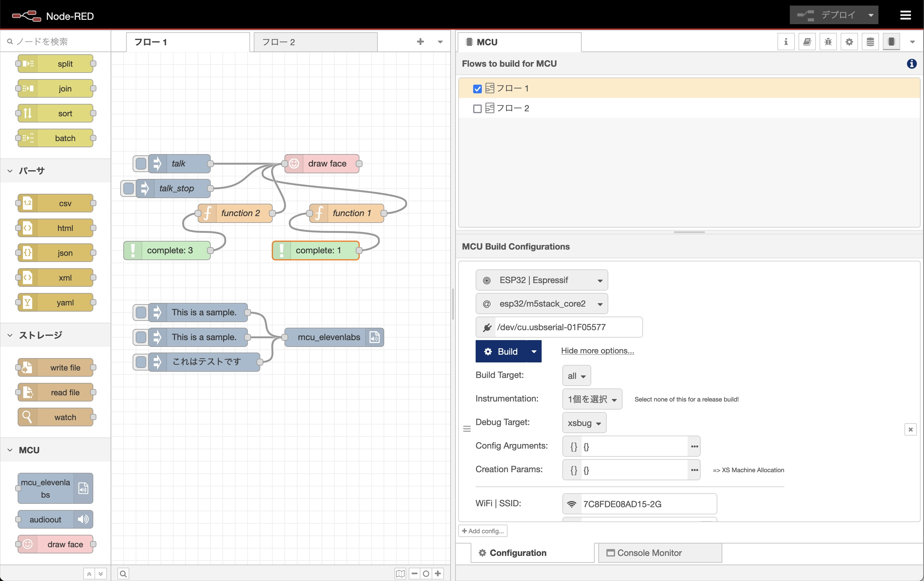
Task: Click the search flow magnifier icon
Action: pyautogui.click(x=123, y=573)
